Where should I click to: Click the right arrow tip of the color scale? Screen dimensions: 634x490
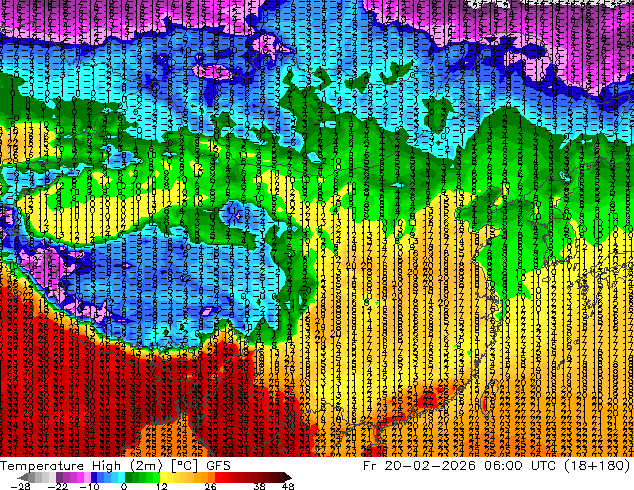coord(288,478)
